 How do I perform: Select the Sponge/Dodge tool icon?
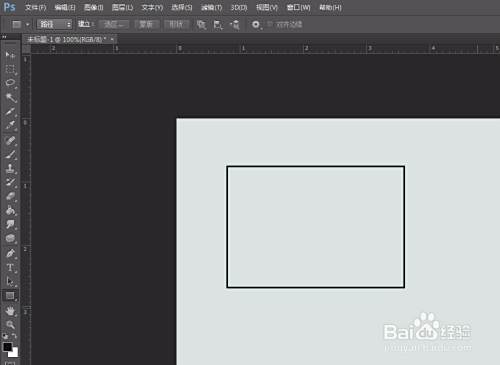pyautogui.click(x=10, y=238)
